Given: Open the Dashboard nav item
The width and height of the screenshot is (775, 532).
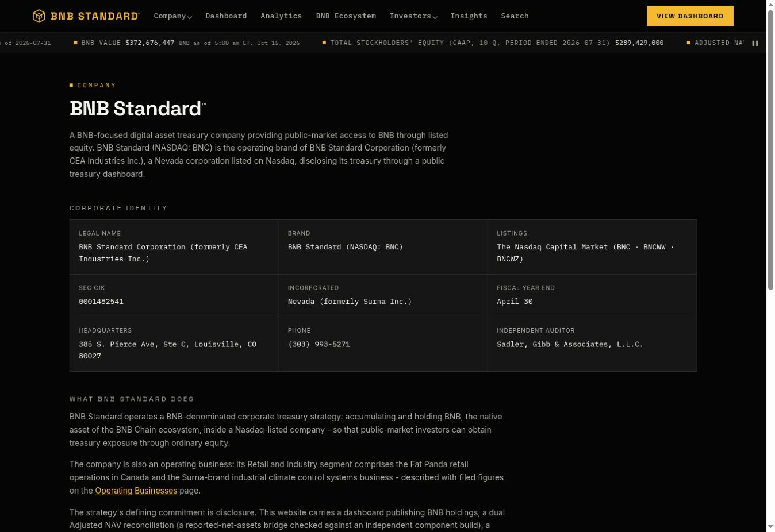Looking at the screenshot, I should click(x=226, y=16).
